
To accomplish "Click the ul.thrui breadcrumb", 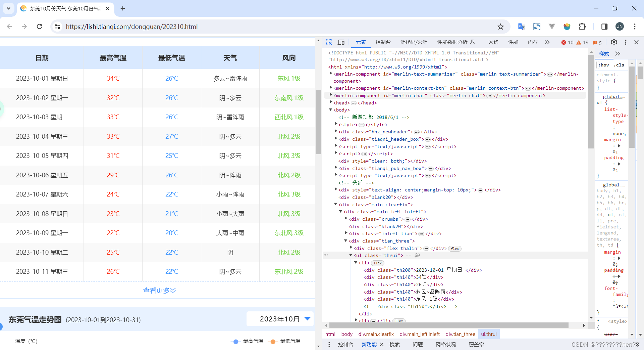I will pos(489,334).
